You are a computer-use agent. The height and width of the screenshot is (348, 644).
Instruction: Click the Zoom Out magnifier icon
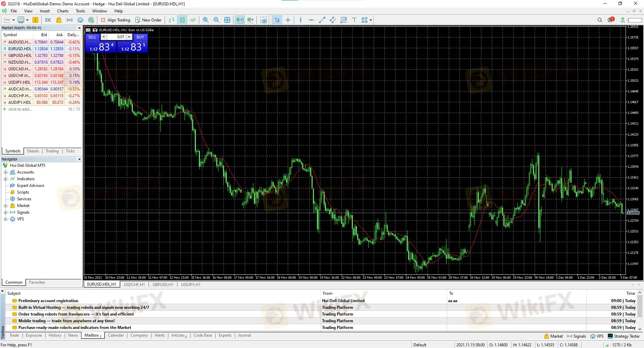(x=216, y=20)
